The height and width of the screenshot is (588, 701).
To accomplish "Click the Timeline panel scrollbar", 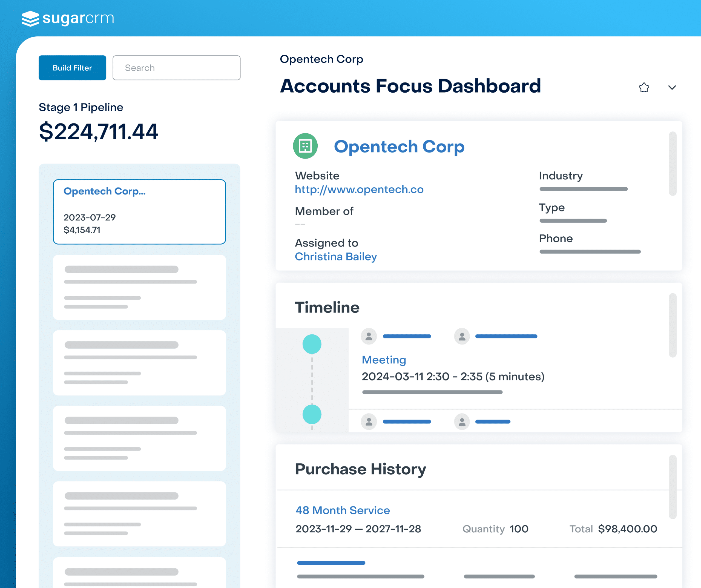I will pyautogui.click(x=673, y=325).
